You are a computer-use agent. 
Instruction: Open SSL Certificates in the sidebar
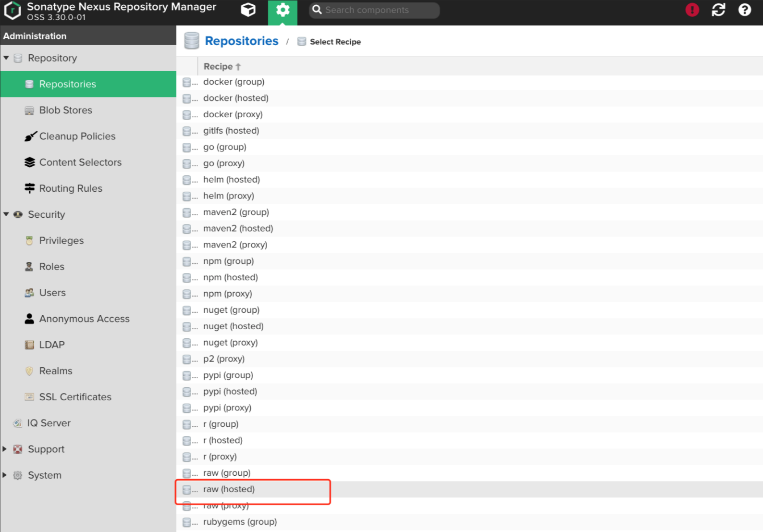click(88, 397)
